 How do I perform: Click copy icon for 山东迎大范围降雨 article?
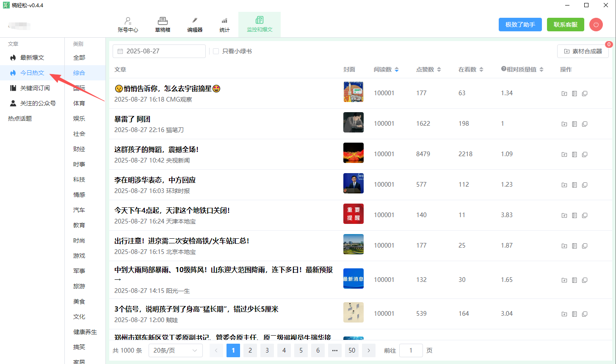coord(585,280)
